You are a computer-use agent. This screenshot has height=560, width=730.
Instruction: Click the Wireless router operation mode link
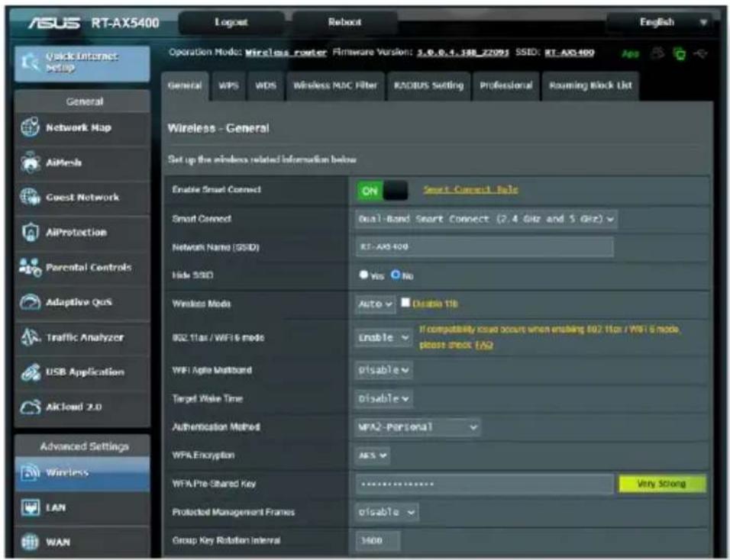coord(286,53)
